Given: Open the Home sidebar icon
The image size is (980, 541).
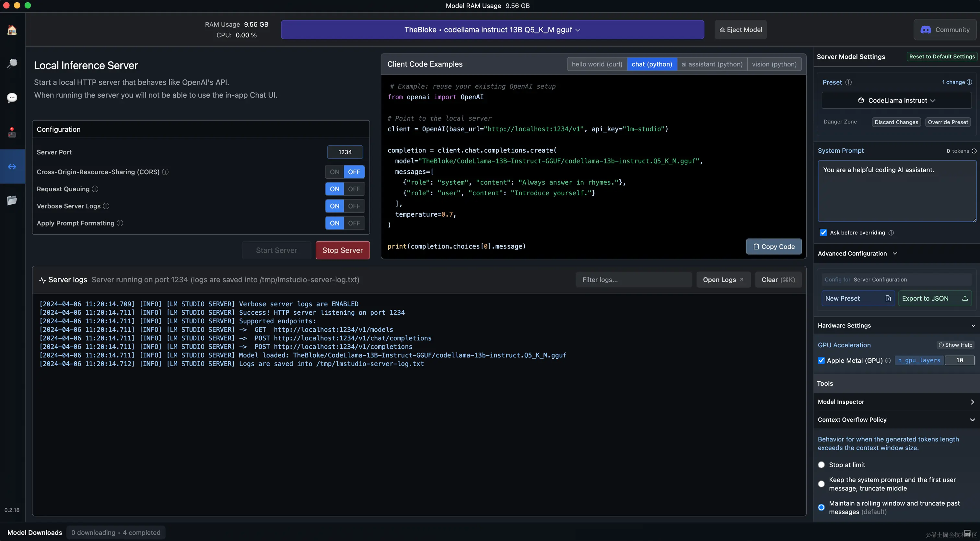Looking at the screenshot, I should (12, 30).
